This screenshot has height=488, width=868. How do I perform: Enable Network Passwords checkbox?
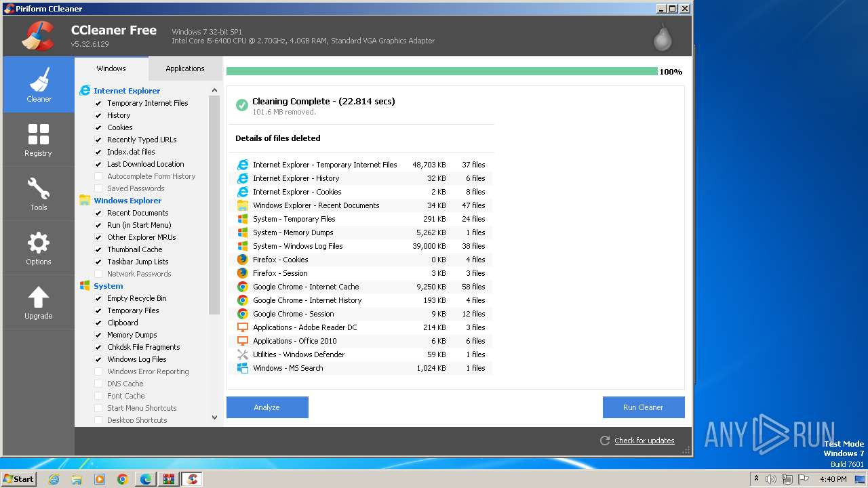coord(98,274)
